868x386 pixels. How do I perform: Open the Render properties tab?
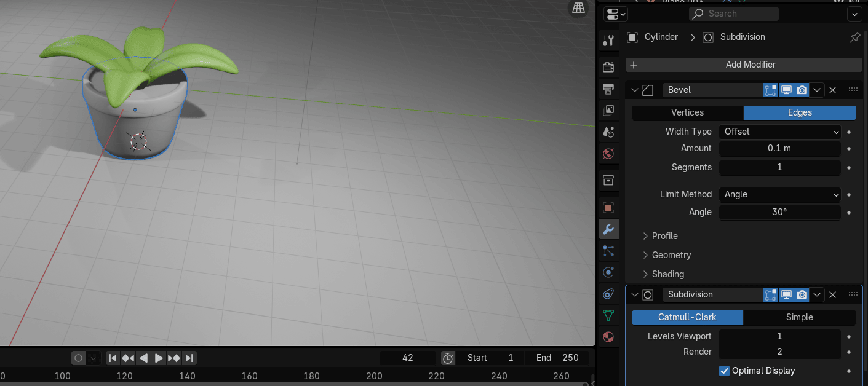(608, 67)
